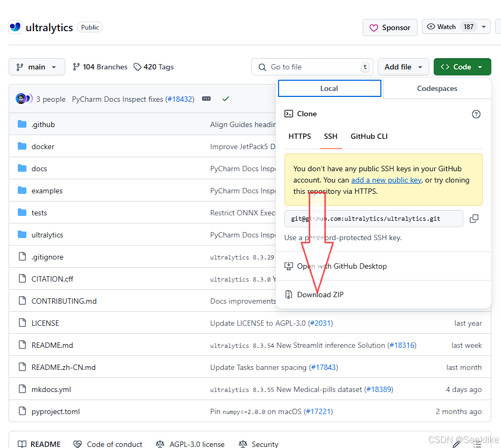The image size is (501, 448).
Task: Open the tests folder
Action: tap(39, 213)
